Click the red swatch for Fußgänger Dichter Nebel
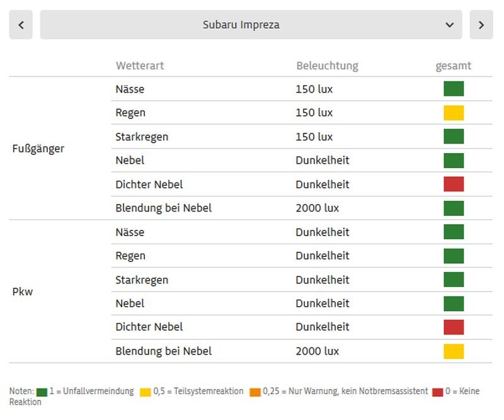 pos(454,184)
